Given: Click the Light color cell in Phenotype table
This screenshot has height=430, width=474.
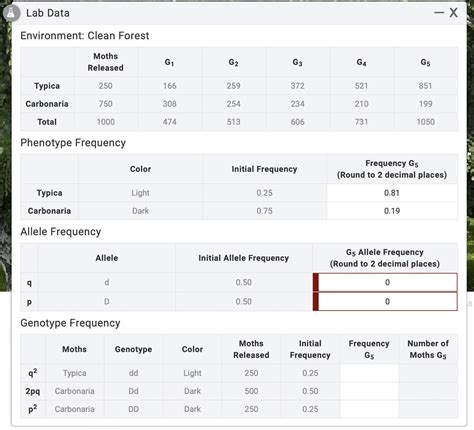Looking at the screenshot, I should [140, 193].
